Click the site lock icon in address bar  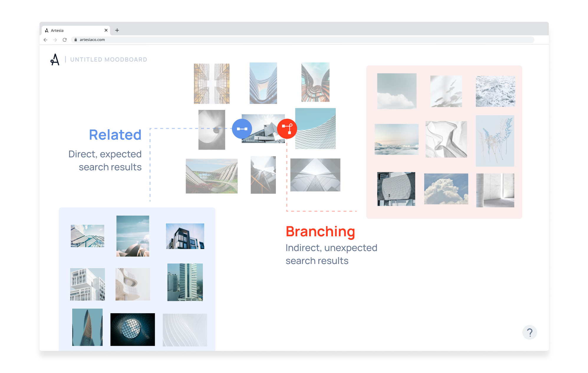click(x=76, y=40)
